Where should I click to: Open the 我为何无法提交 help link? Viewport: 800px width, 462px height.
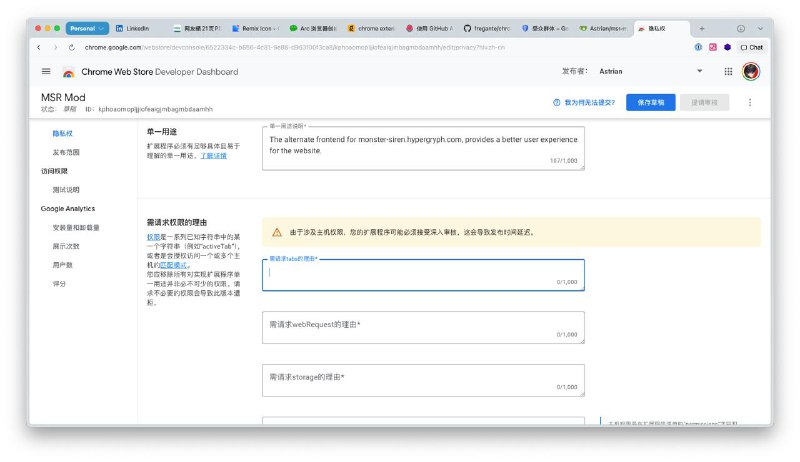(x=589, y=102)
